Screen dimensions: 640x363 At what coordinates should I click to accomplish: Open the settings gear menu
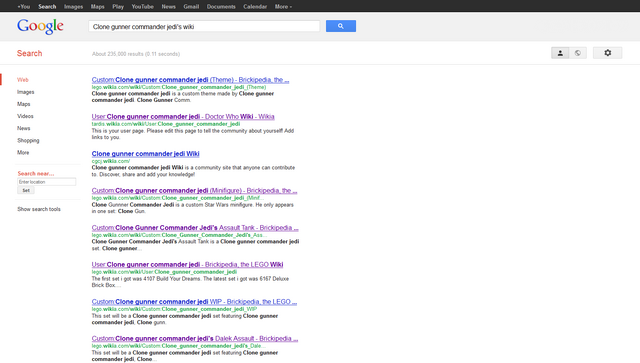(x=607, y=53)
